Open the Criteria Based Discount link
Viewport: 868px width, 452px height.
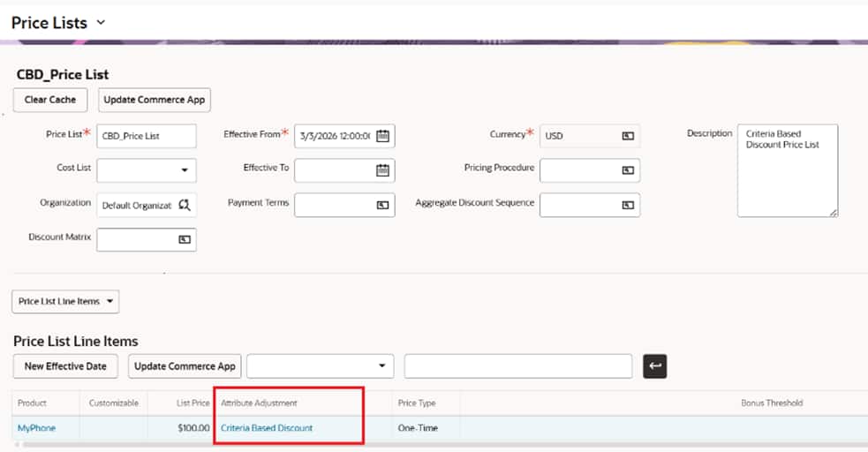tap(267, 428)
